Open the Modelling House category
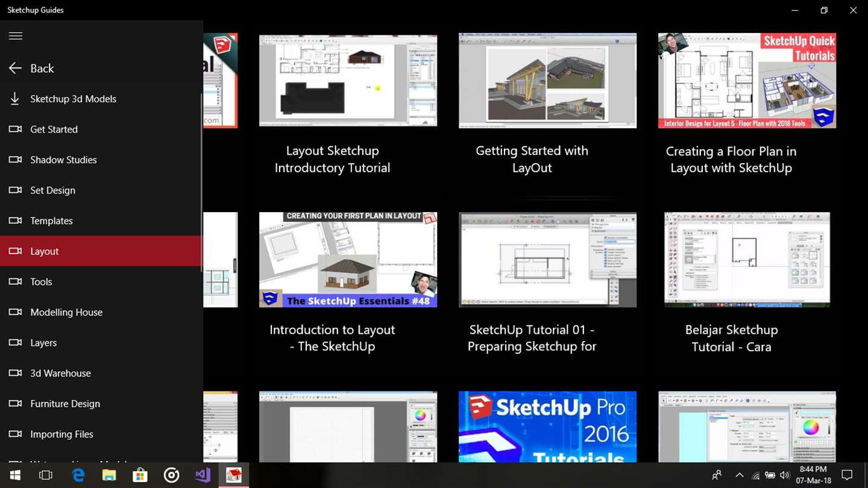The image size is (868, 488). click(101, 312)
